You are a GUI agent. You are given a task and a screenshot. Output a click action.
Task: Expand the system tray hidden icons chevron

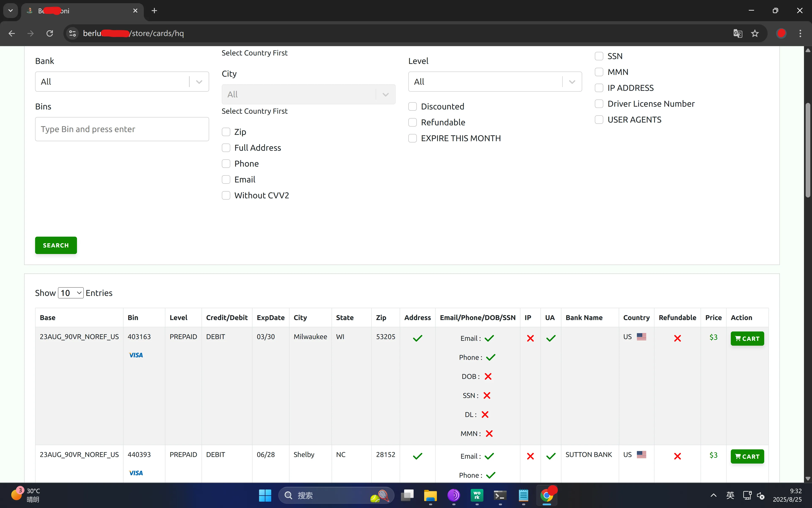coord(714,495)
